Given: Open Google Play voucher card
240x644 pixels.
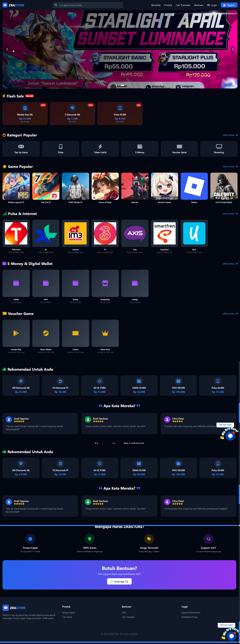Looking at the screenshot, I should coord(16,333).
